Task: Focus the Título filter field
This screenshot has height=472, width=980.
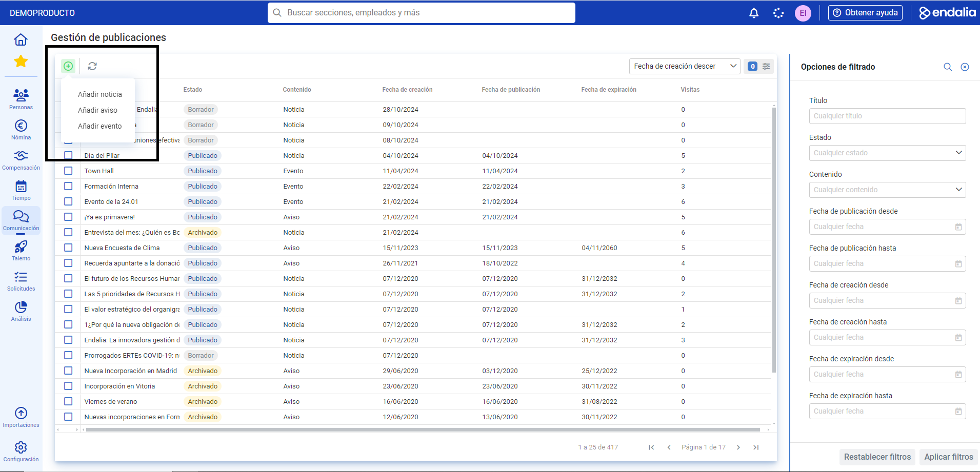Action: [887, 116]
